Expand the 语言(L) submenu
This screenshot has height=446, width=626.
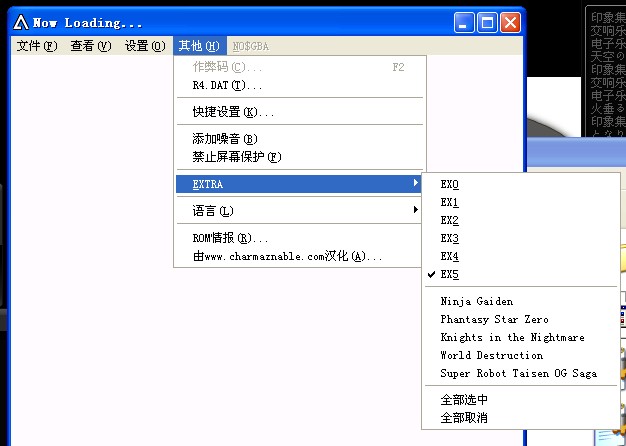tap(299, 210)
